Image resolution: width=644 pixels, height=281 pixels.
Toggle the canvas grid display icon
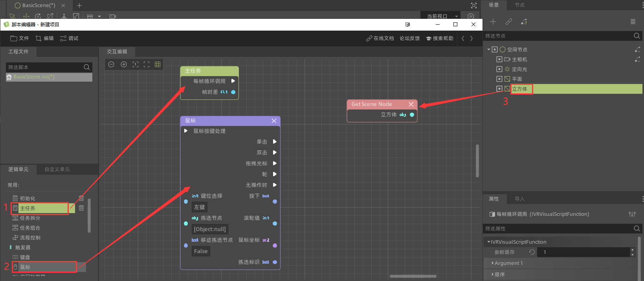[x=158, y=64]
